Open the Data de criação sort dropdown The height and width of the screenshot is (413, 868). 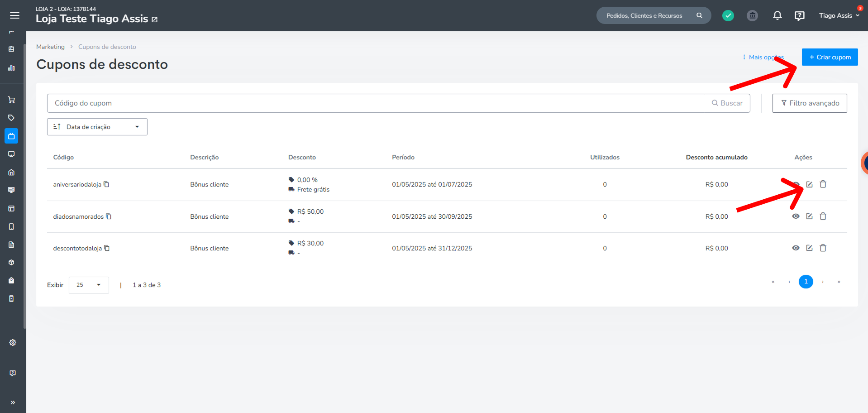(x=97, y=127)
